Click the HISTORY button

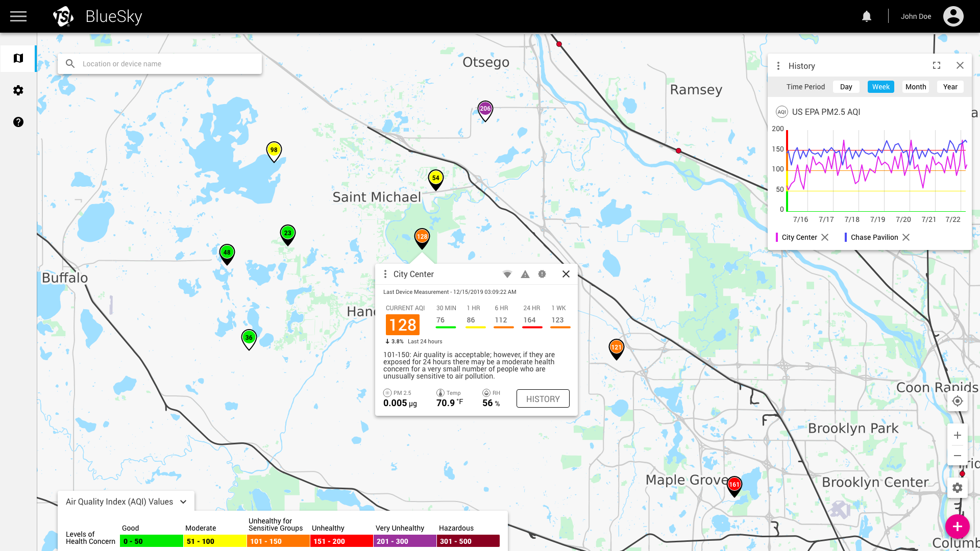pyautogui.click(x=543, y=399)
